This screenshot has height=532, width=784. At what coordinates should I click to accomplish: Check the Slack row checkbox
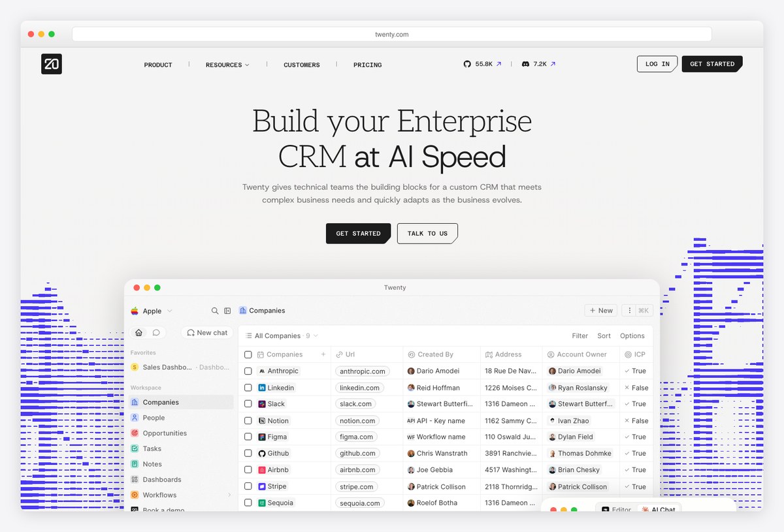(x=248, y=404)
